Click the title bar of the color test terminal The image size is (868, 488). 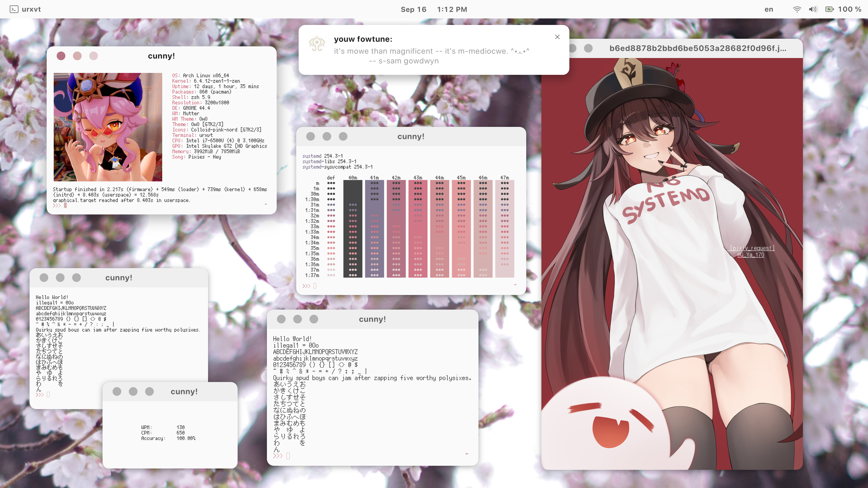pos(411,136)
